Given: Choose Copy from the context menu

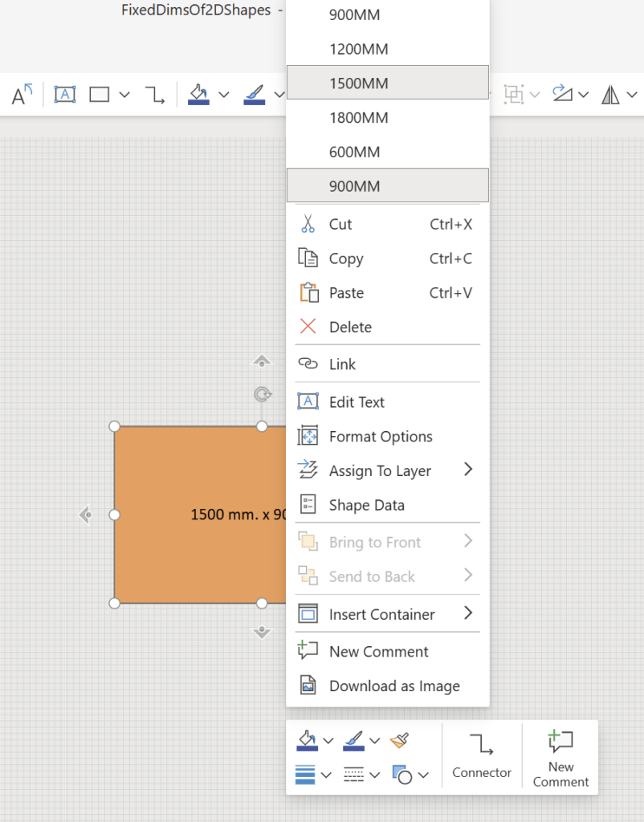Looking at the screenshot, I should [345, 258].
